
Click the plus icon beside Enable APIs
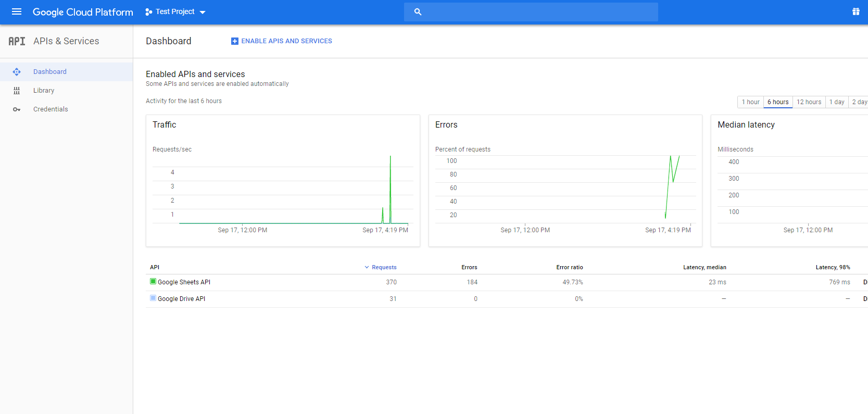(x=234, y=41)
